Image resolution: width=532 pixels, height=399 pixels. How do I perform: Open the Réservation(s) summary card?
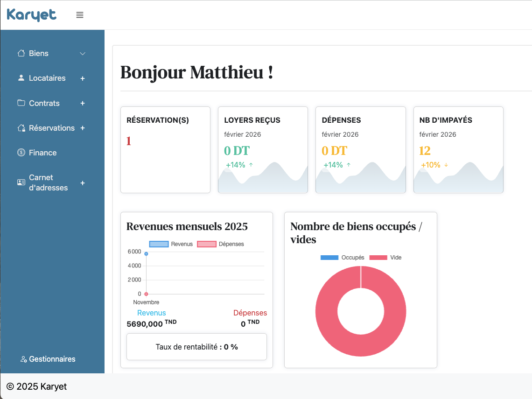click(x=165, y=149)
